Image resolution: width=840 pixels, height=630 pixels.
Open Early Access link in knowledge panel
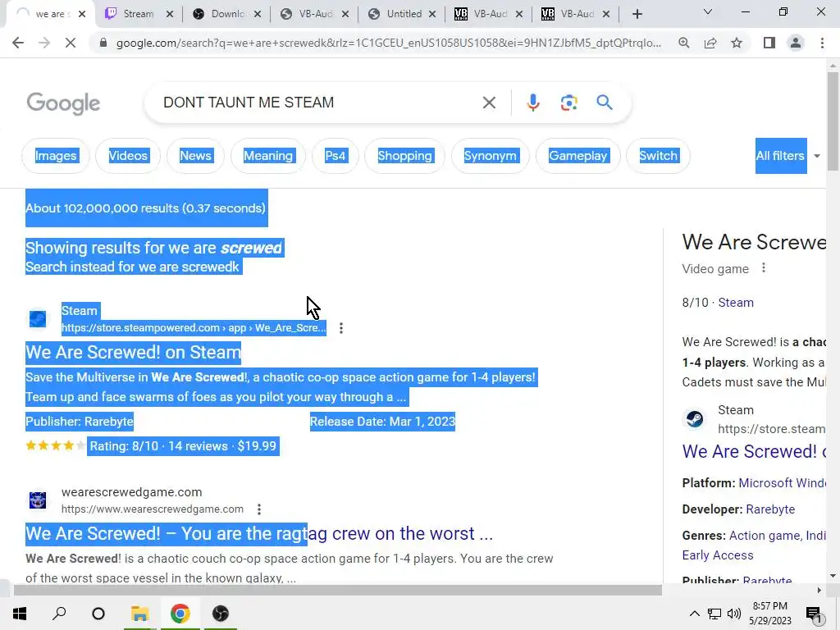click(717, 555)
